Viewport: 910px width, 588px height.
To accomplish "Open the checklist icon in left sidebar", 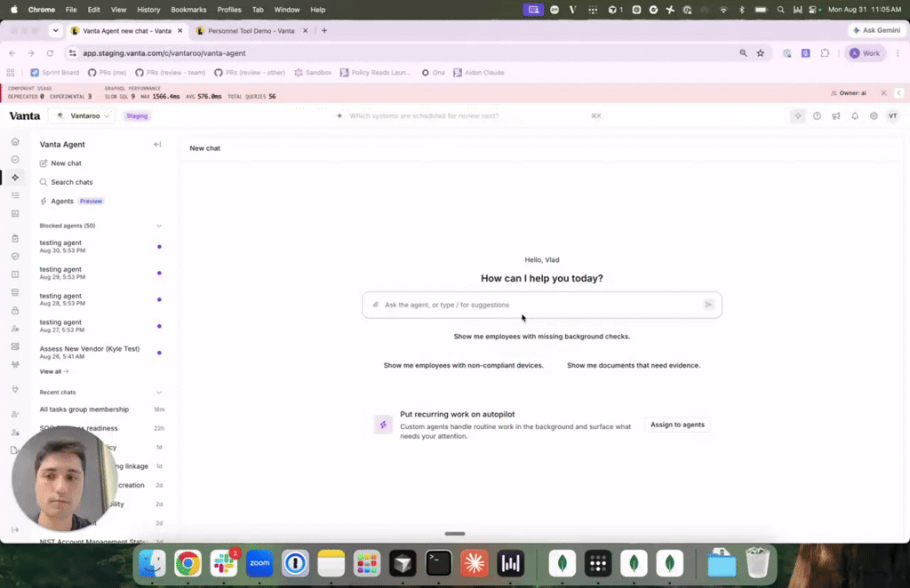I will point(15,195).
